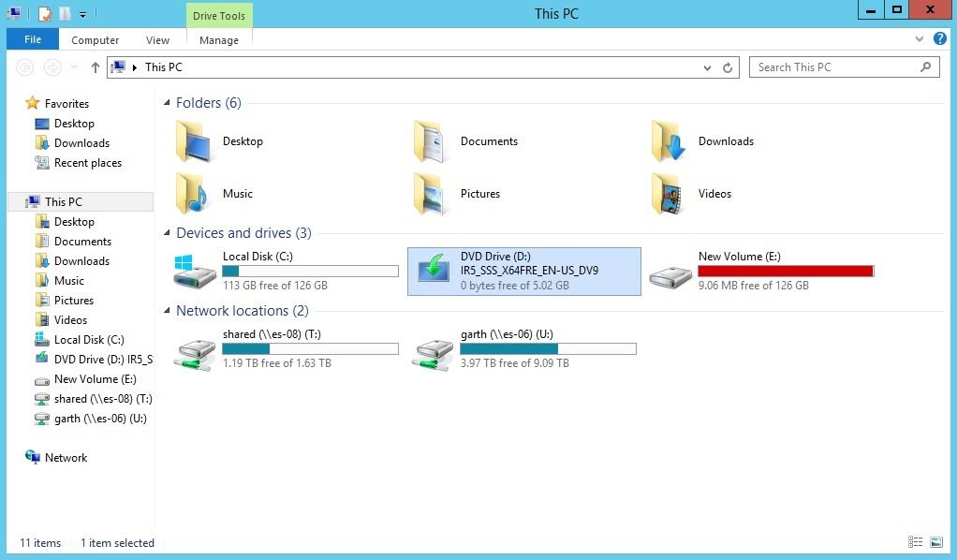The image size is (957, 560).
Task: Click the Help question mark icon
Action: [940, 39]
